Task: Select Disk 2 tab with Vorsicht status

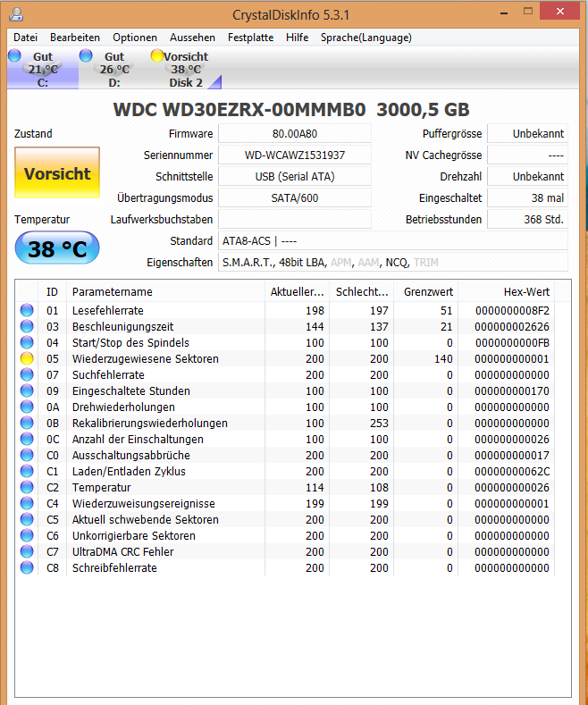Action: 186,69
